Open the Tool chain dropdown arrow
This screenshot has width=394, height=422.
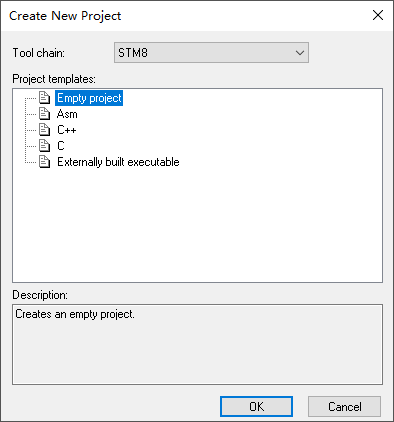[300, 53]
